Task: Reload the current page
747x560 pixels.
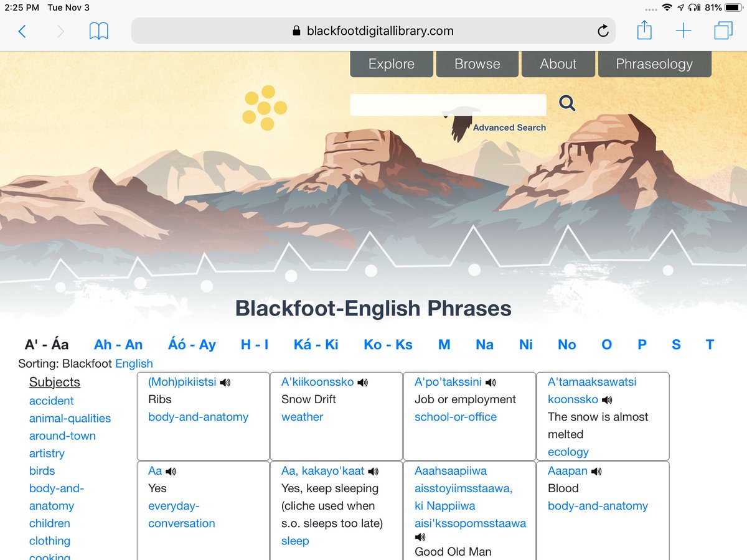Action: pyautogui.click(x=602, y=30)
